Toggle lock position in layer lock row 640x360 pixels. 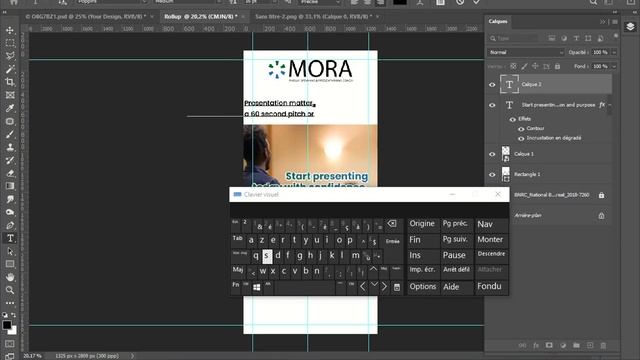coord(535,66)
